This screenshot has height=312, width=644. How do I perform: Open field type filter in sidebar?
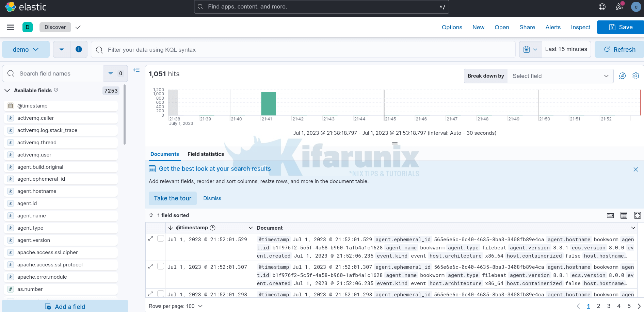115,73
